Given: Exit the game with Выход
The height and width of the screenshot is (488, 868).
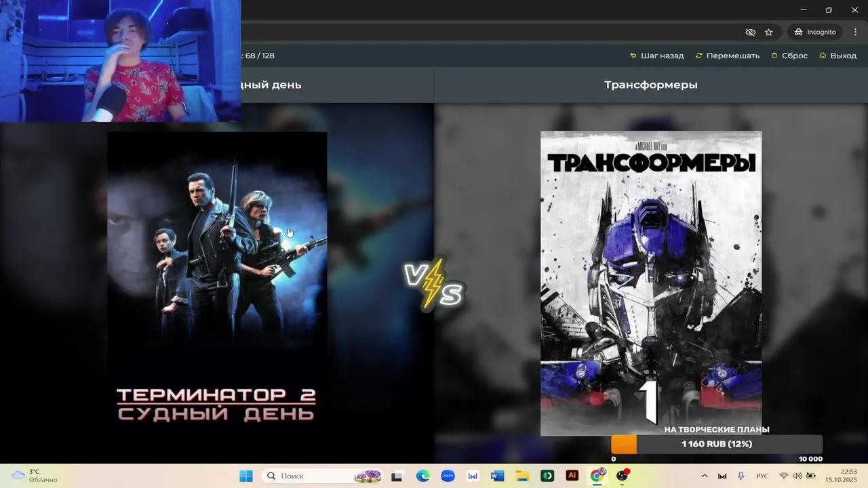Looking at the screenshot, I should (837, 56).
